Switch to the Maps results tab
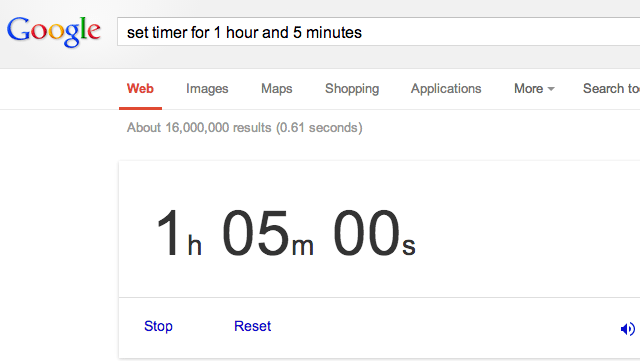The height and width of the screenshot is (361, 640). (277, 89)
